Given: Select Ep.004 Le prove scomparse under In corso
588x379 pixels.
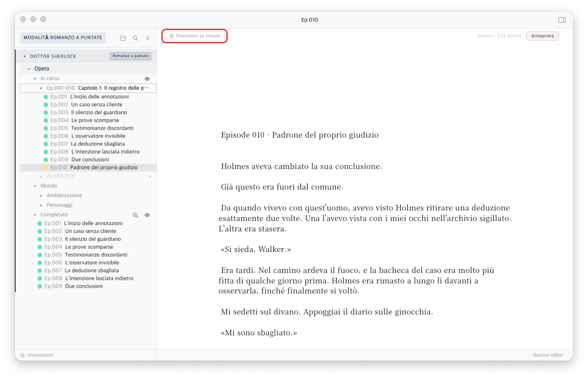Looking at the screenshot, I should (x=88, y=121).
